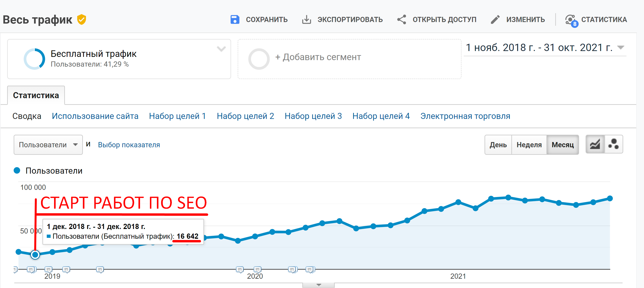Image resolution: width=644 pixels, height=288 pixels.
Task: Expand the Бесплатный трафик segment chevron
Action: click(221, 49)
